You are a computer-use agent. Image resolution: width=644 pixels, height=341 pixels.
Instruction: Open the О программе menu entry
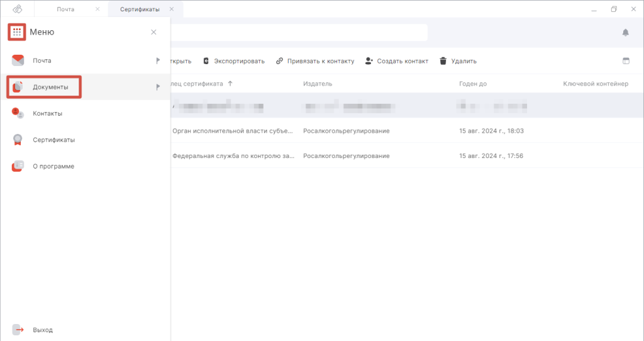click(x=86, y=166)
